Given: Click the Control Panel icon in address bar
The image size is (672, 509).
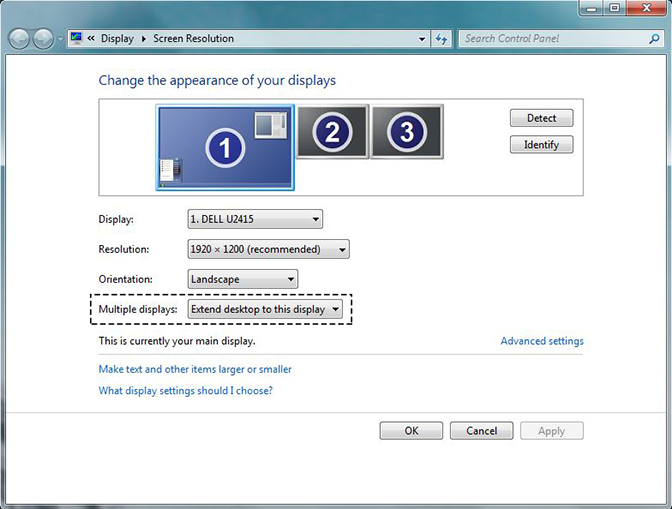Looking at the screenshot, I should [76, 39].
